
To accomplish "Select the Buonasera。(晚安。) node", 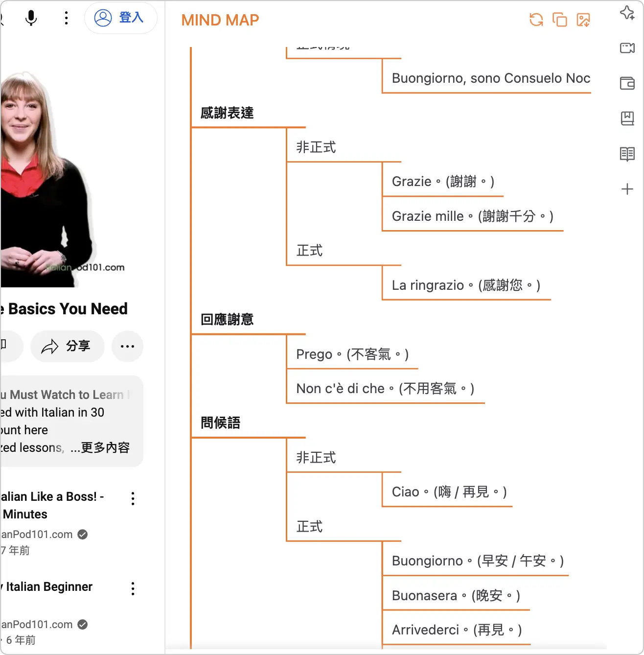I will point(456,596).
